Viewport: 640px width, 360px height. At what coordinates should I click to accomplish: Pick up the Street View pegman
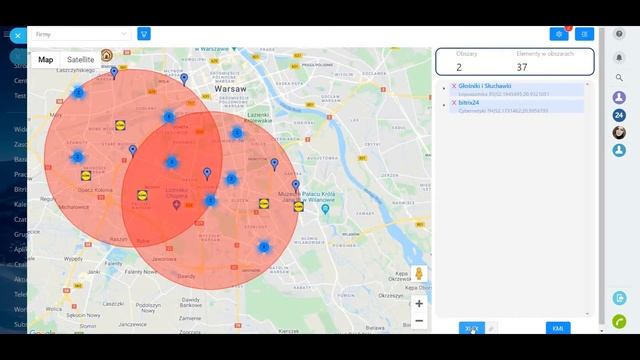[419, 273]
